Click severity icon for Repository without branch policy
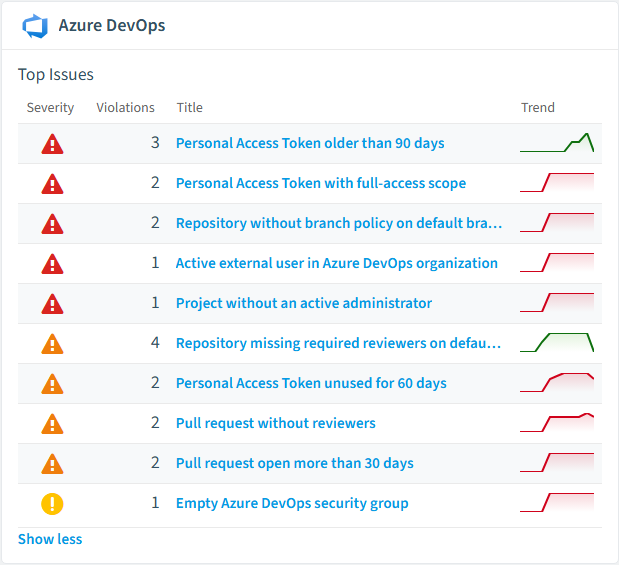Image resolution: width=619 pixels, height=565 pixels. (52, 224)
